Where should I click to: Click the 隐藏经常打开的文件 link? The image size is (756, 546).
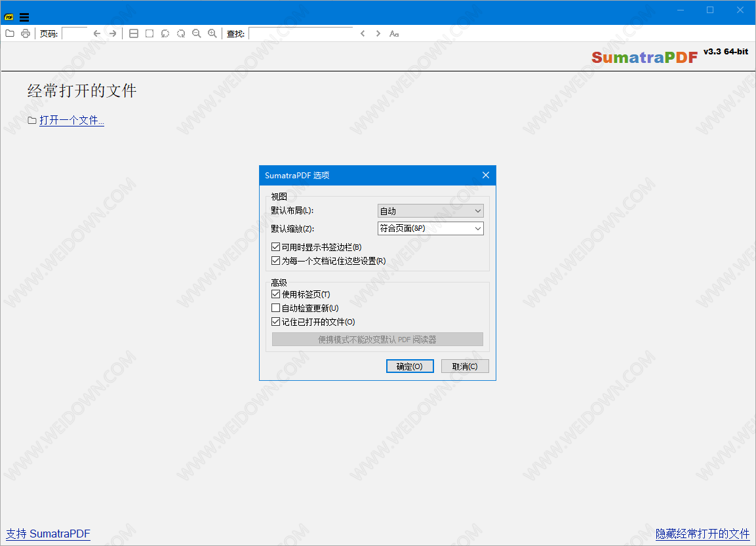coord(702,534)
